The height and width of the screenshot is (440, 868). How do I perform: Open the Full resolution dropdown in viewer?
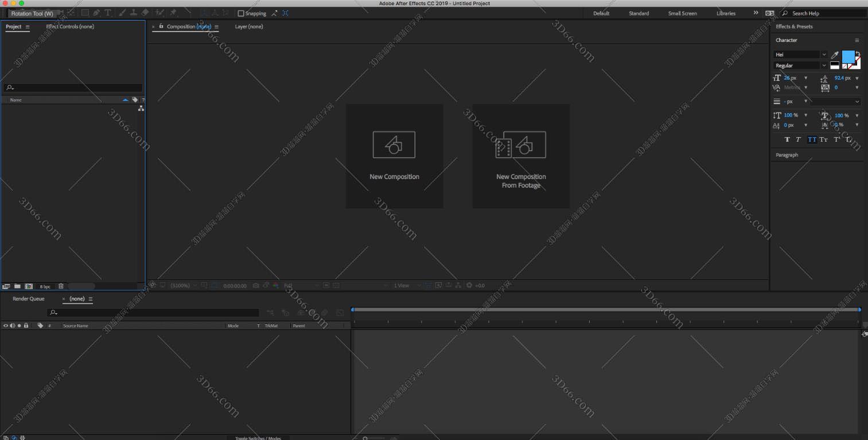coord(301,285)
